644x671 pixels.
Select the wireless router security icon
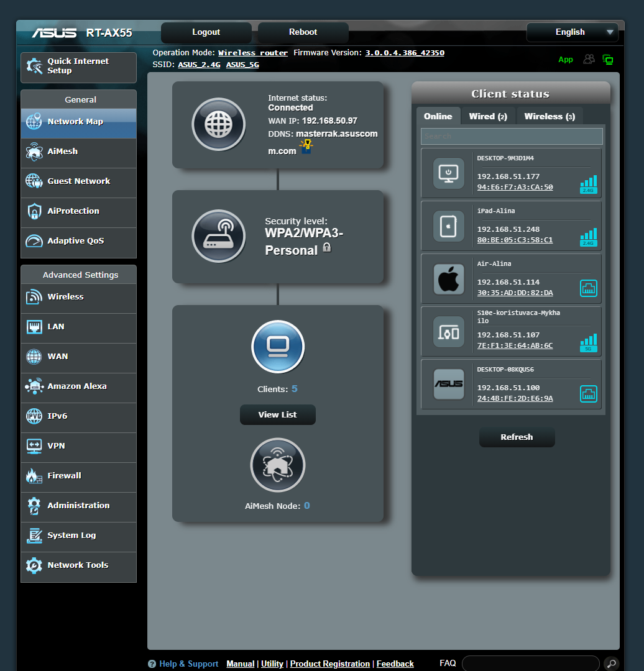218,236
